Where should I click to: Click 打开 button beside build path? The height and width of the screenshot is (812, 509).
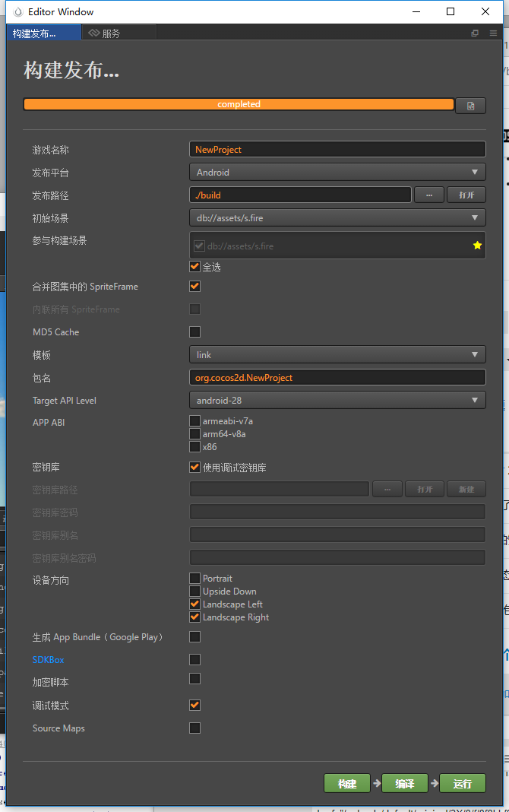(466, 195)
